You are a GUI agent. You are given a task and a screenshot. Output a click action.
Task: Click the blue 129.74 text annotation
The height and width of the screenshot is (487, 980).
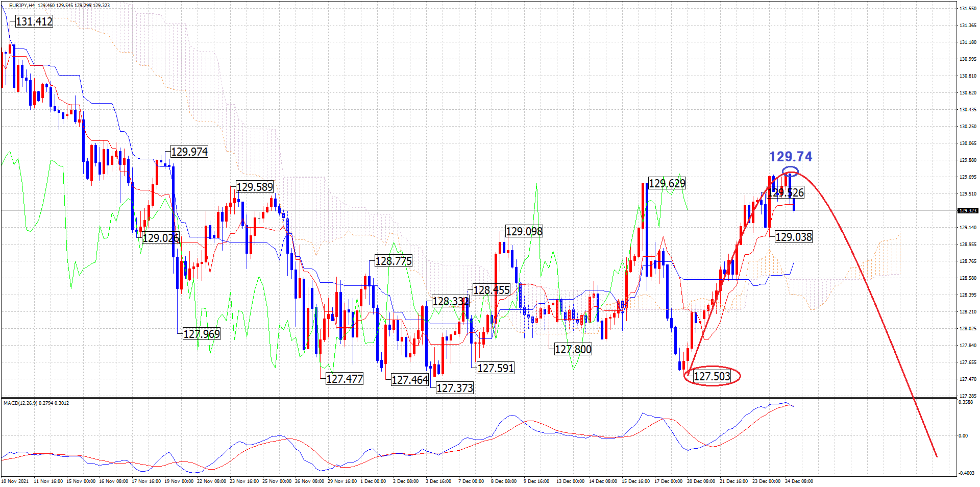pos(790,157)
